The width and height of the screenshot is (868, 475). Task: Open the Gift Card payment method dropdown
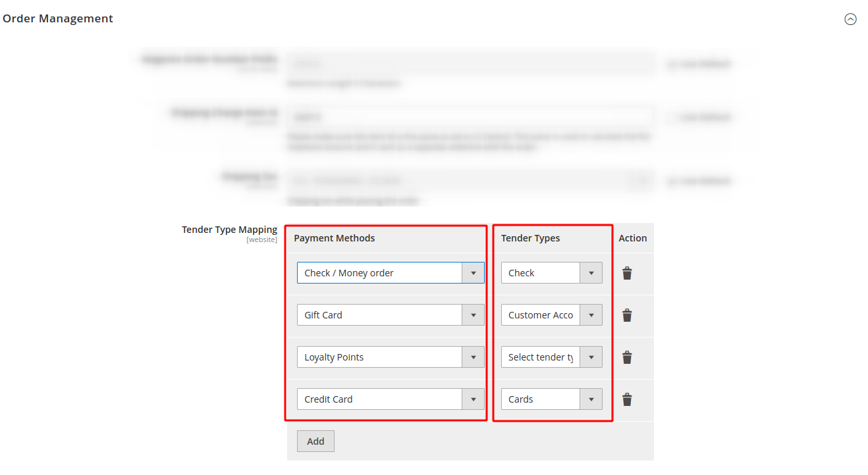pyautogui.click(x=391, y=315)
